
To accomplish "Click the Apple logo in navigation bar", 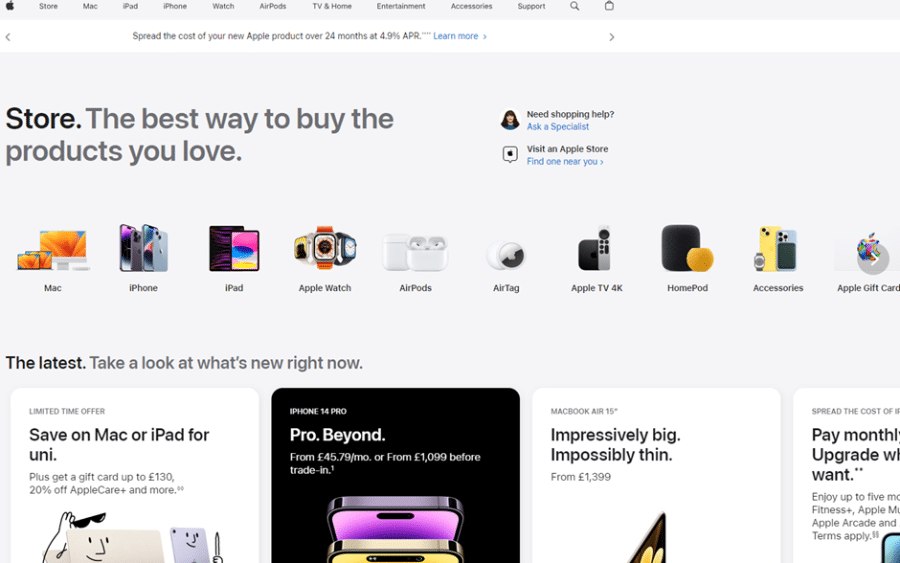I will point(10,6).
